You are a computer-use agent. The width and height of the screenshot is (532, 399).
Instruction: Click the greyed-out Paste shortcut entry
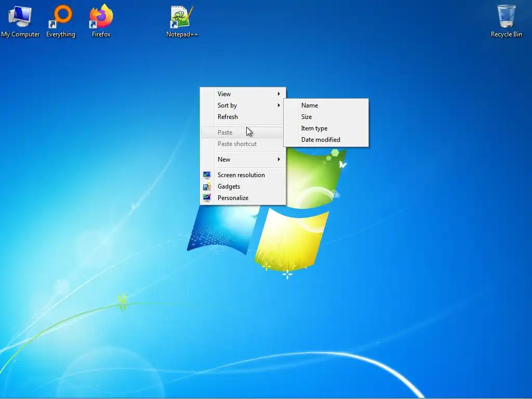point(243,144)
